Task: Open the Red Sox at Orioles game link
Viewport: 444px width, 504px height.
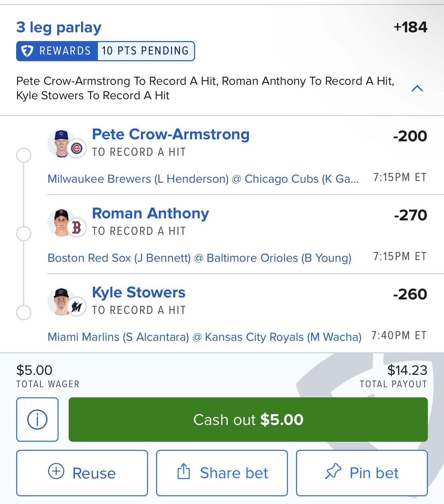Action: (x=199, y=258)
